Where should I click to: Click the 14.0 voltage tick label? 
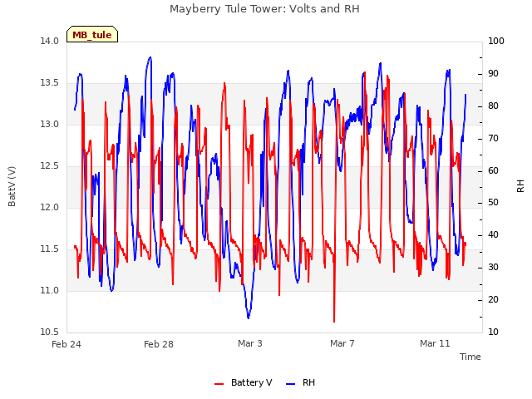coord(50,41)
